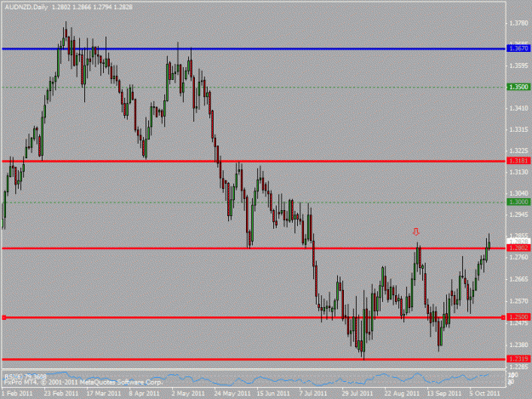532x399 pixels.
Task: Click the RSI(6) 79.3608 indicator label
Action: click(x=25, y=377)
